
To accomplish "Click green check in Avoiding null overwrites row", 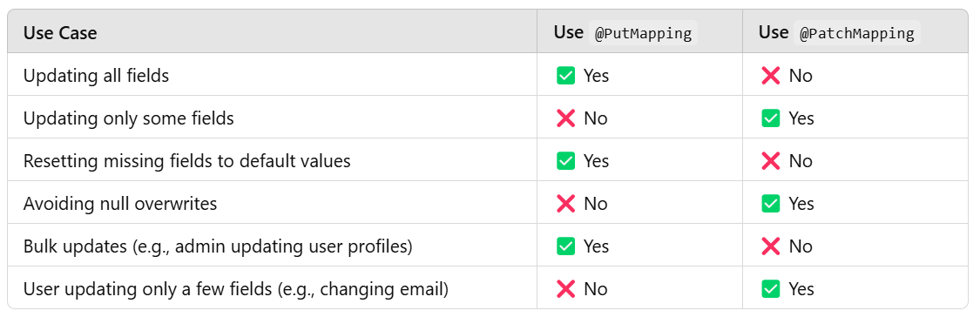I will (x=771, y=203).
